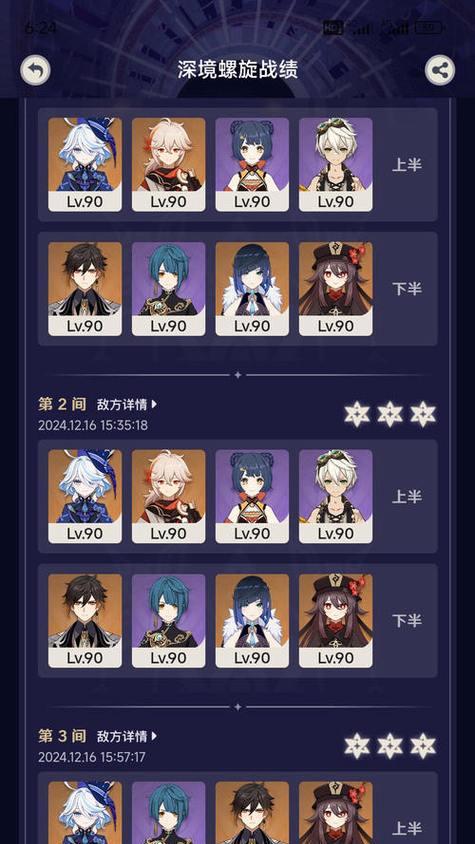Expand Chamber 3 enemy details (敌方详情)
Screen dimensions: 475x844
(x=127, y=736)
